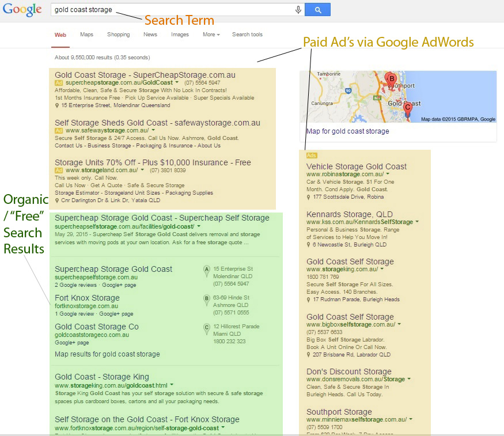Open Fort Knox Storage local listing
This screenshot has width=504, height=436.
click(x=87, y=298)
